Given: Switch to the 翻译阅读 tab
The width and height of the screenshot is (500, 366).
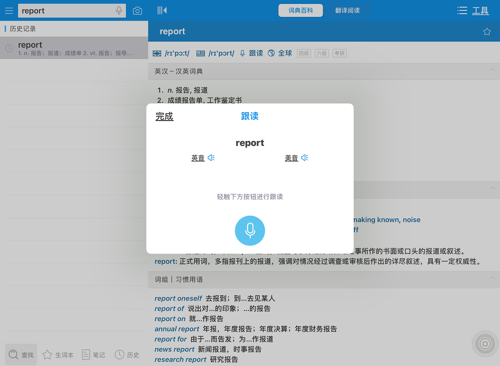Looking at the screenshot, I should 347,10.
